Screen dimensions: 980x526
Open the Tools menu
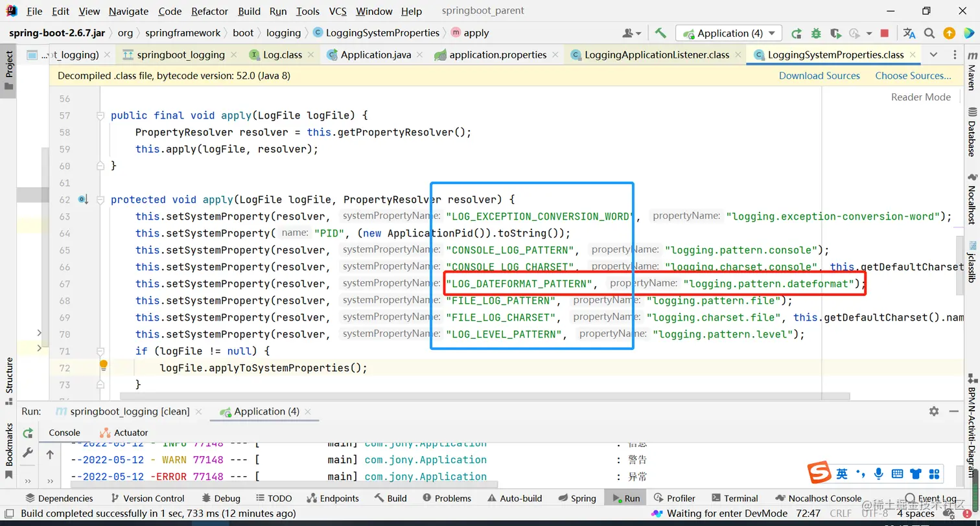(308, 11)
